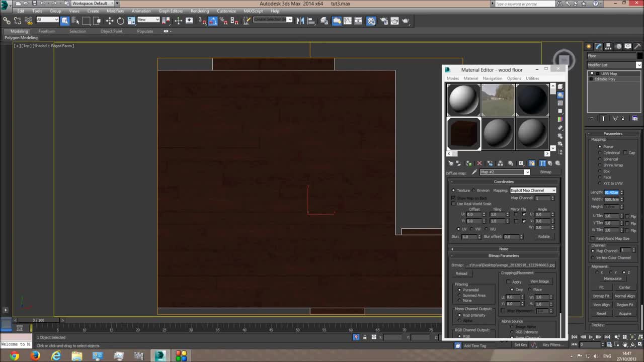Viewport: 644px width, 362px height.
Task: Open the Workspace Default dropdown
Action: click(x=93, y=4)
